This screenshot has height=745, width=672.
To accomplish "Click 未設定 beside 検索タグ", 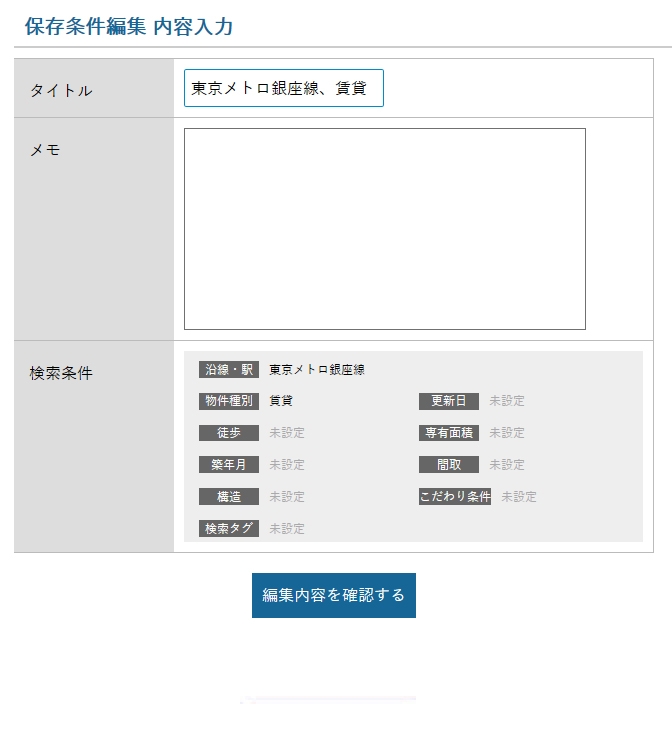I will pyautogui.click(x=287, y=529).
